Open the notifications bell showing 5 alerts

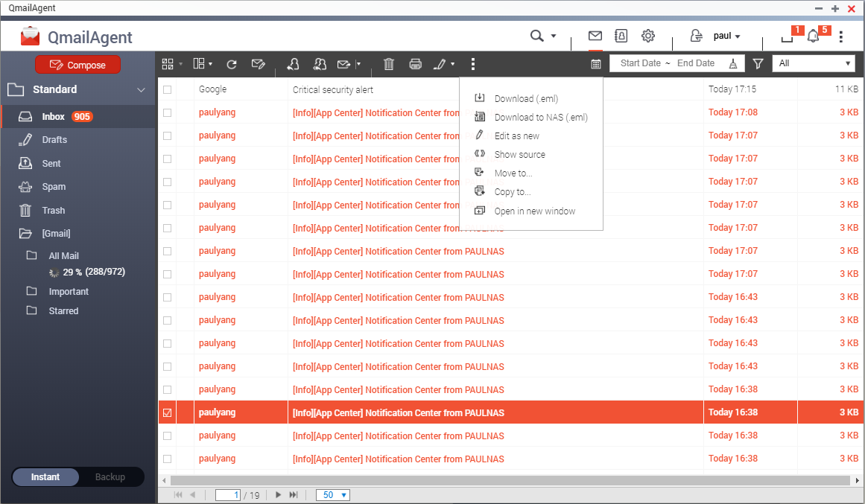pyautogui.click(x=812, y=36)
